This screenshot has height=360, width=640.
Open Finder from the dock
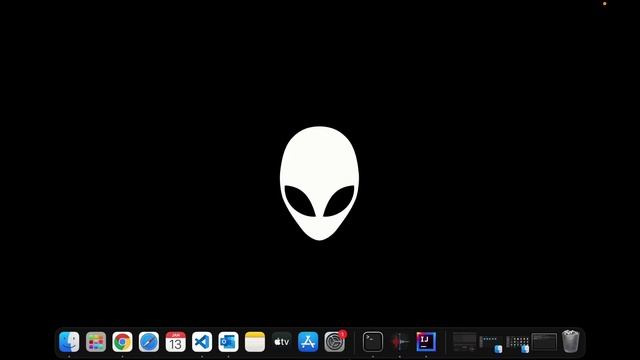tap(69, 342)
